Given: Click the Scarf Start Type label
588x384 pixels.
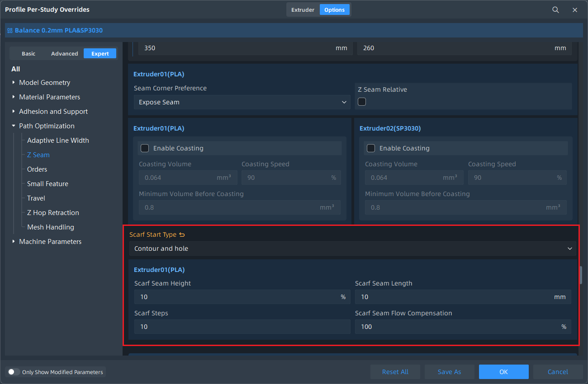Looking at the screenshot, I should 153,234.
